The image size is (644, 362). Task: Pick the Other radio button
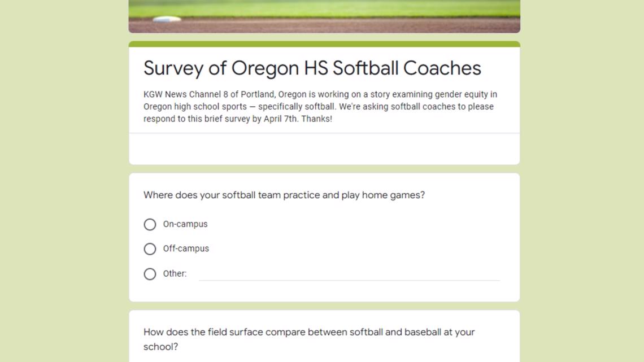pos(150,274)
